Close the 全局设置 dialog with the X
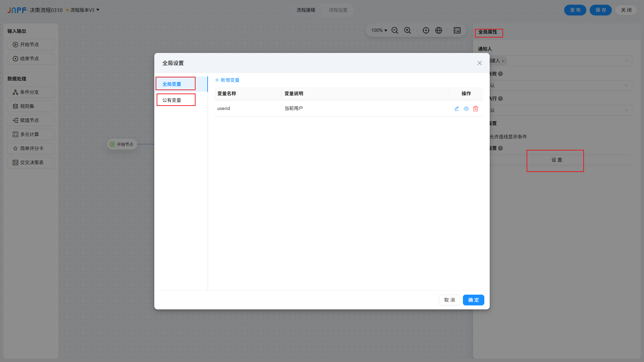 tap(479, 63)
